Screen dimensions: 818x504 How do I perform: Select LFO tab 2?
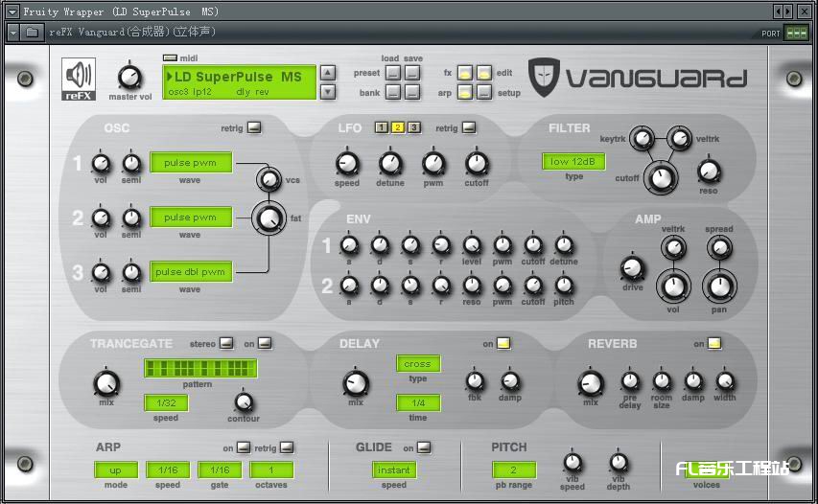point(398,127)
